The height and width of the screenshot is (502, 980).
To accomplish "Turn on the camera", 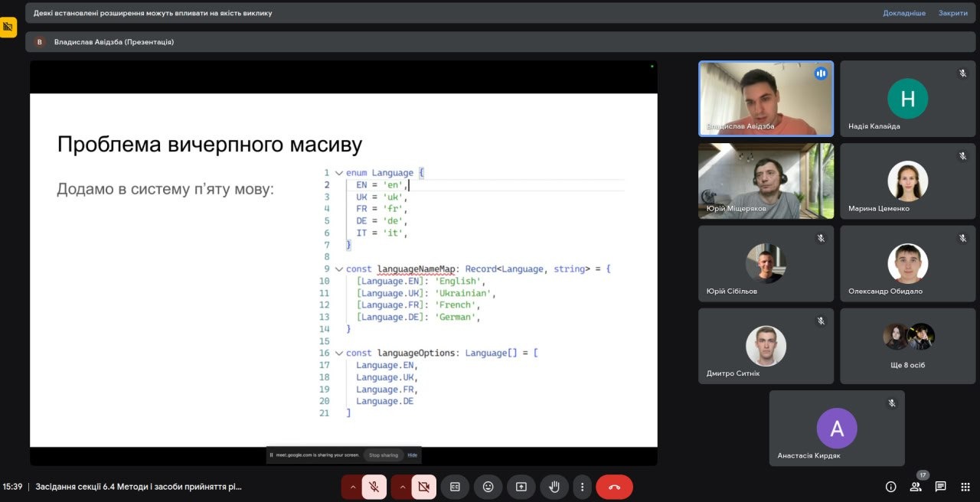I will coord(423,487).
